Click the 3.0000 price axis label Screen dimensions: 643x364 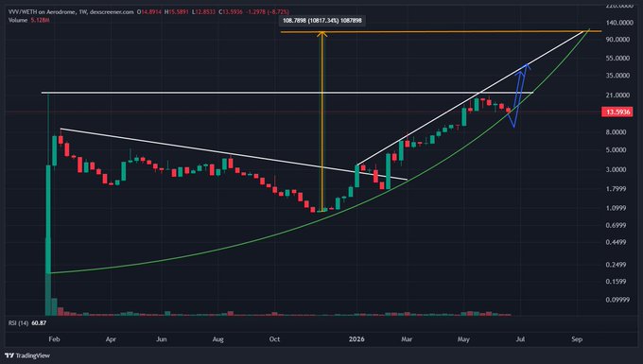(x=617, y=169)
